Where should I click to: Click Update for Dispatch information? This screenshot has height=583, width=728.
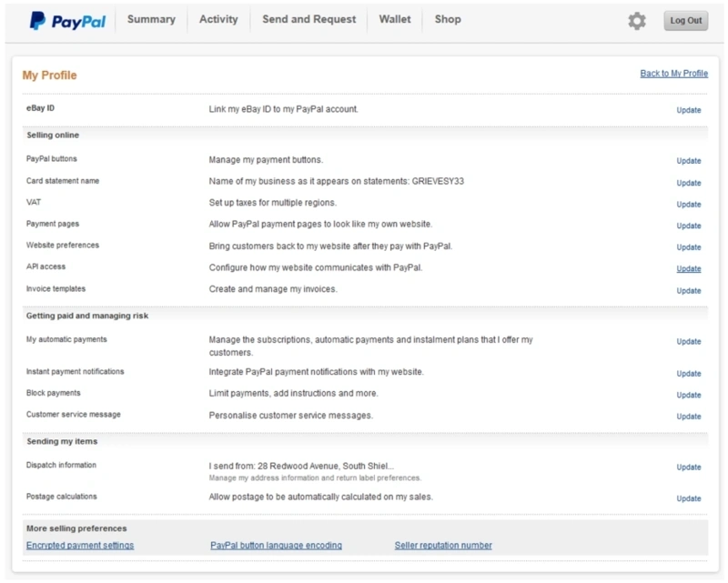(x=688, y=467)
